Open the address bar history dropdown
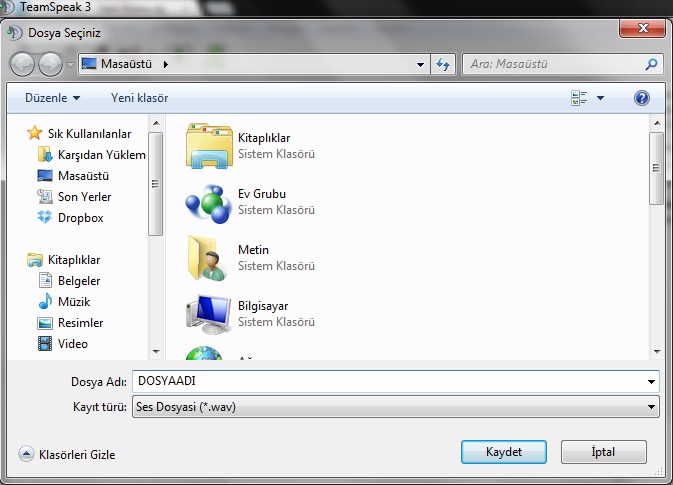 point(422,65)
